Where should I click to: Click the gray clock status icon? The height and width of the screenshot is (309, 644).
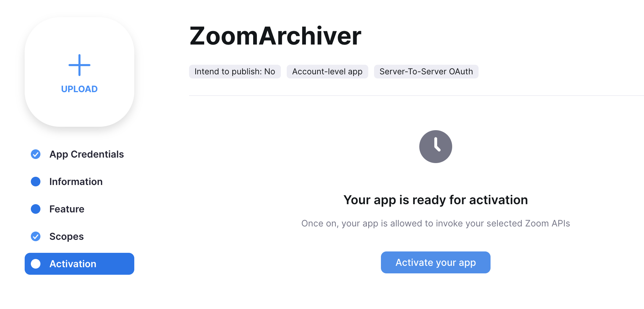point(436,147)
